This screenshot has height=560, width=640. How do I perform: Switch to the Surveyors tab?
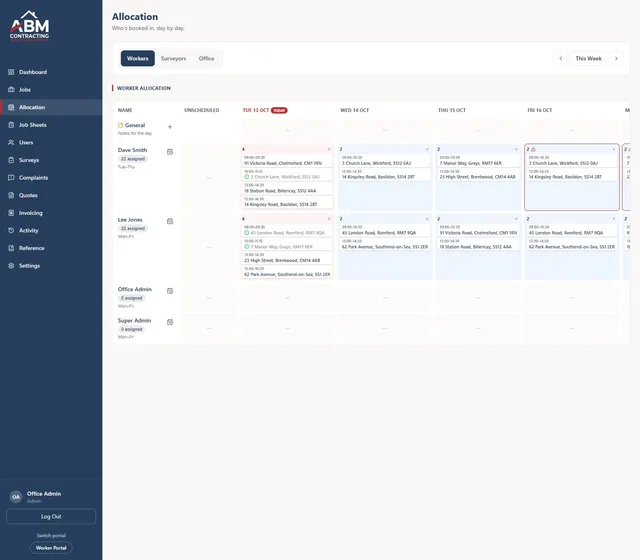pos(173,58)
